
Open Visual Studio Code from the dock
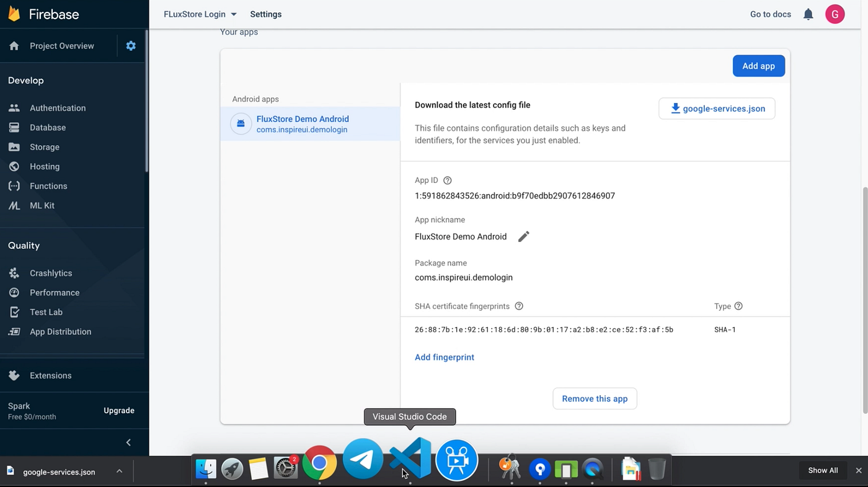[410, 458]
